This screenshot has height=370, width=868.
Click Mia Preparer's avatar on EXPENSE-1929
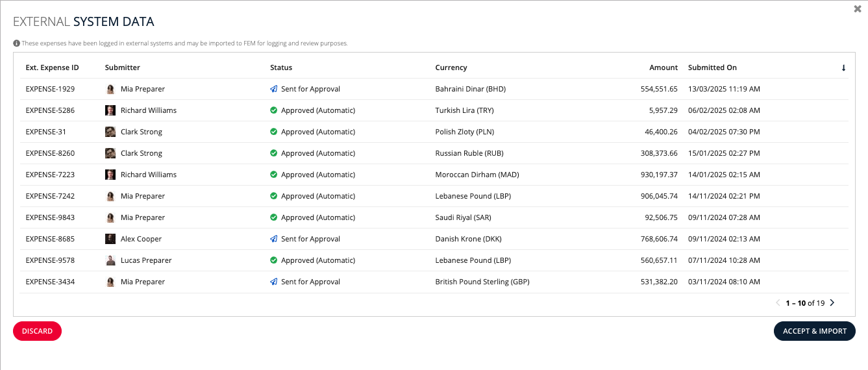tap(110, 89)
